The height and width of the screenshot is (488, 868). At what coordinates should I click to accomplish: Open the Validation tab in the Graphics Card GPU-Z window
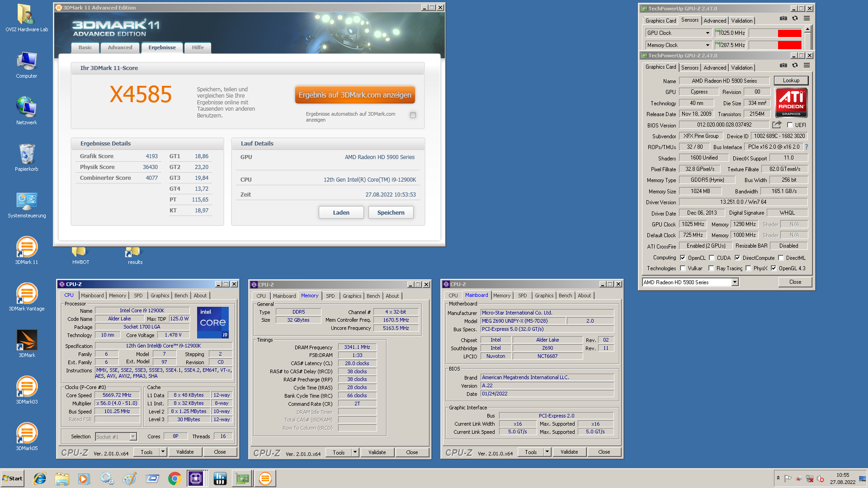click(742, 68)
